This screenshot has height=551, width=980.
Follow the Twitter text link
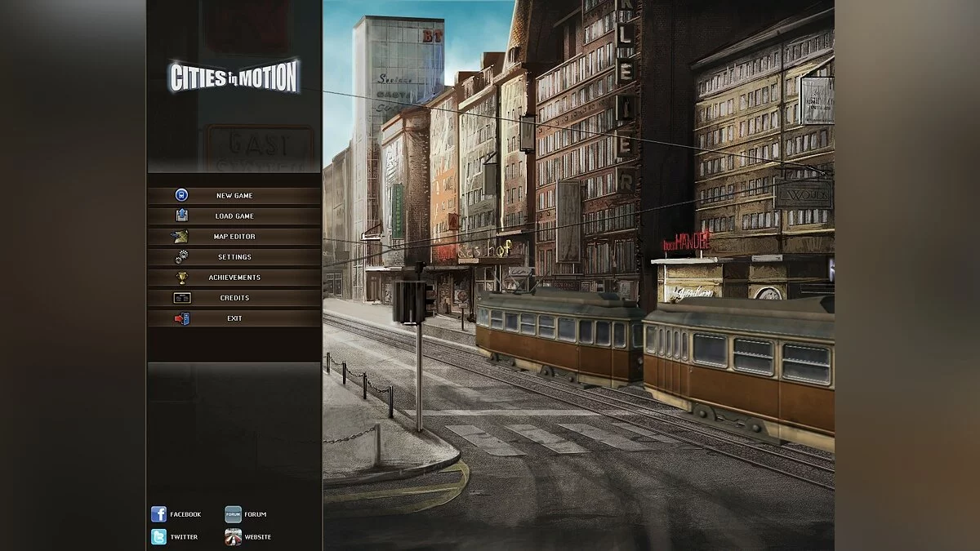pos(184,537)
